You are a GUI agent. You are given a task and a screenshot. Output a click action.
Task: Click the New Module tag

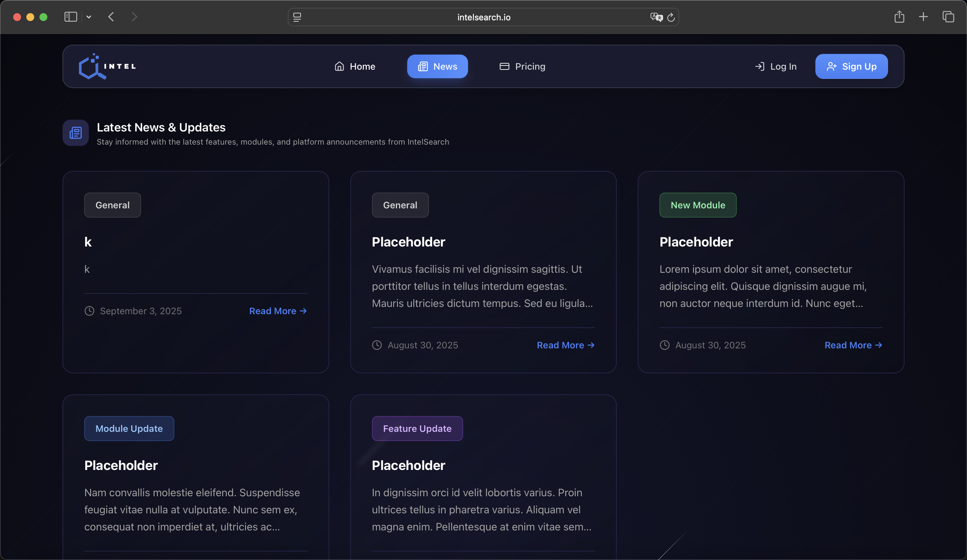coord(698,205)
